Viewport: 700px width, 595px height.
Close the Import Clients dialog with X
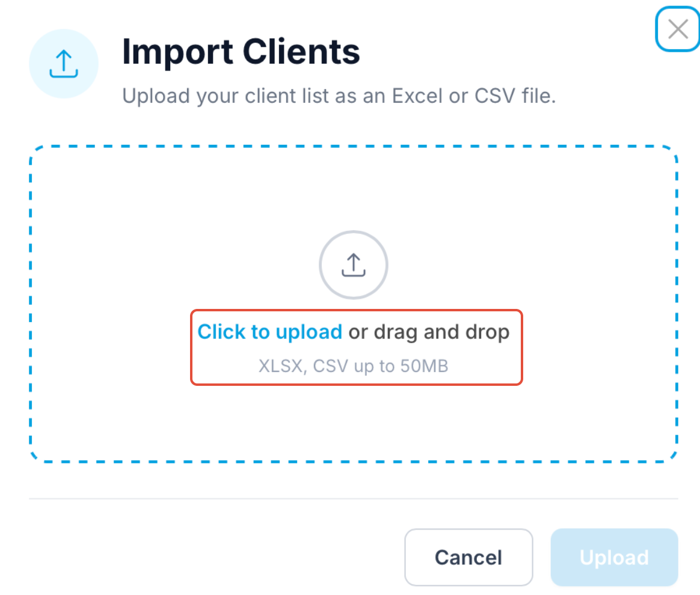click(x=678, y=29)
